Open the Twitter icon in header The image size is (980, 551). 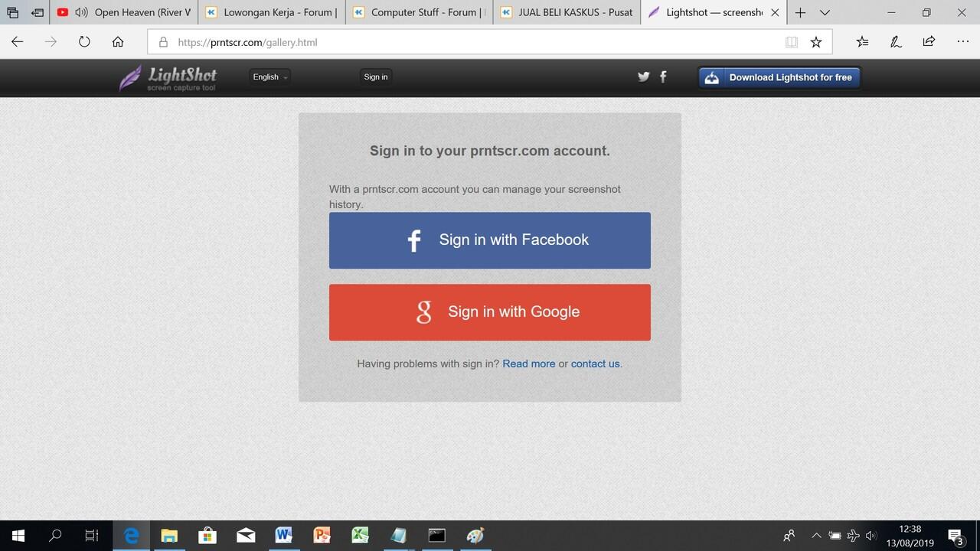tap(643, 77)
